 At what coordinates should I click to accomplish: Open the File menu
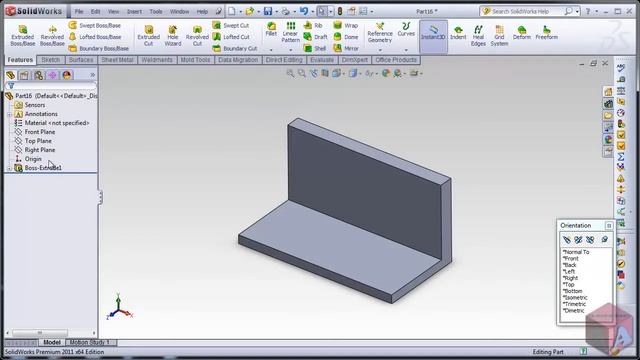[x=79, y=11]
